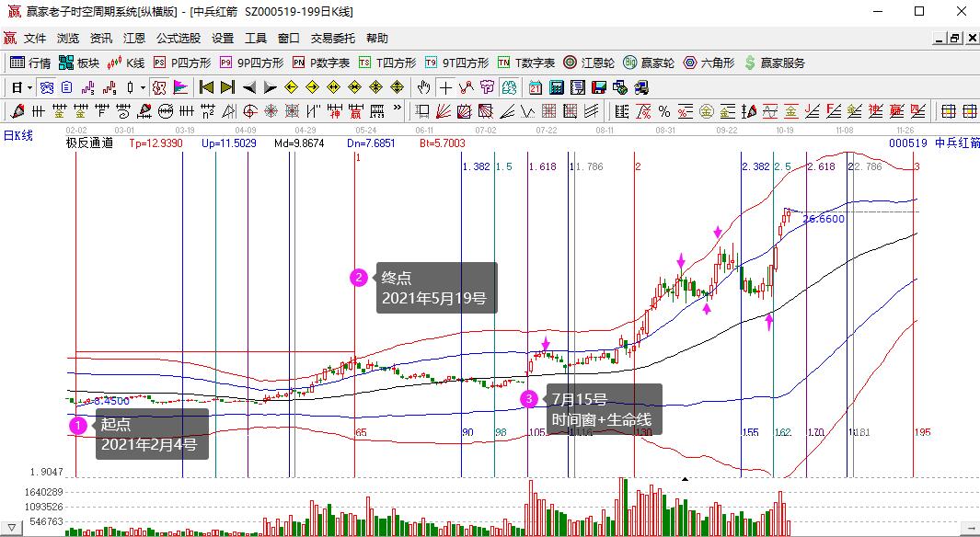Jump to first bar with skip-start arrow
Image resolution: width=980 pixels, height=537 pixels.
tap(206, 87)
